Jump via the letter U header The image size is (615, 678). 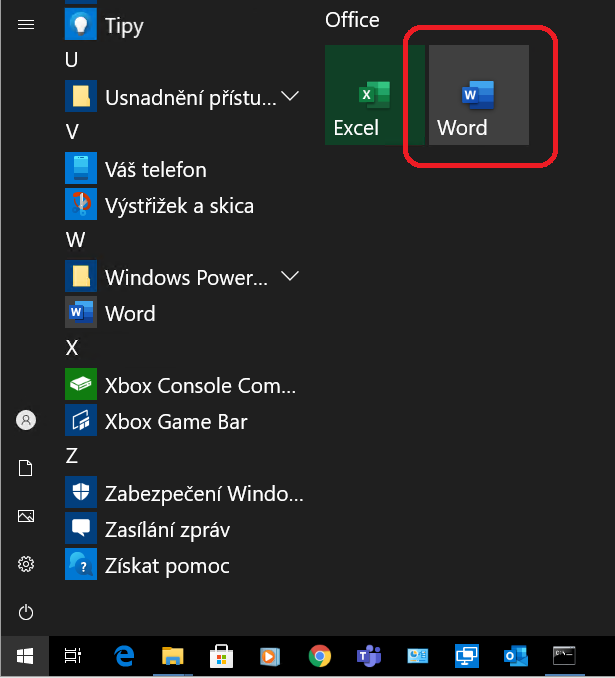click(x=71, y=60)
